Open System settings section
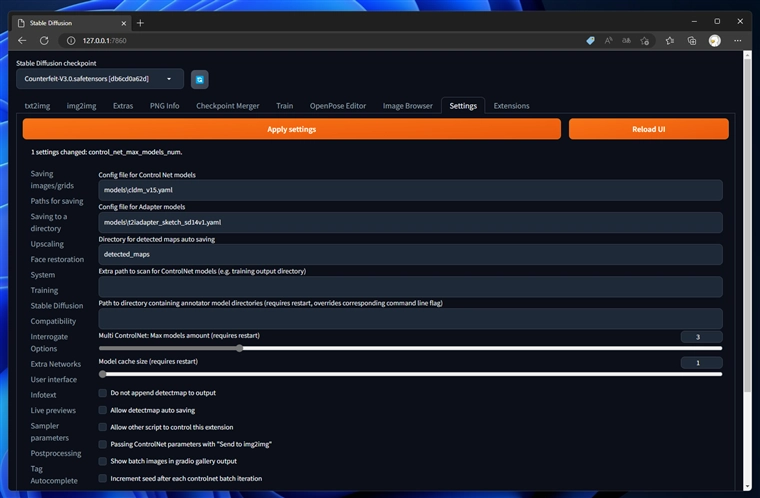The height and width of the screenshot is (498, 760). click(43, 274)
